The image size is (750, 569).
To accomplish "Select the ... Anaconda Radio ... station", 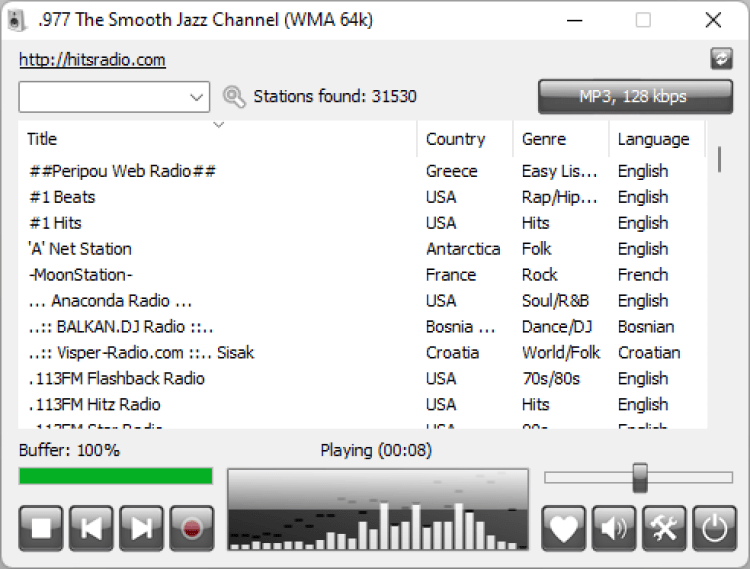I will [x=363, y=301].
